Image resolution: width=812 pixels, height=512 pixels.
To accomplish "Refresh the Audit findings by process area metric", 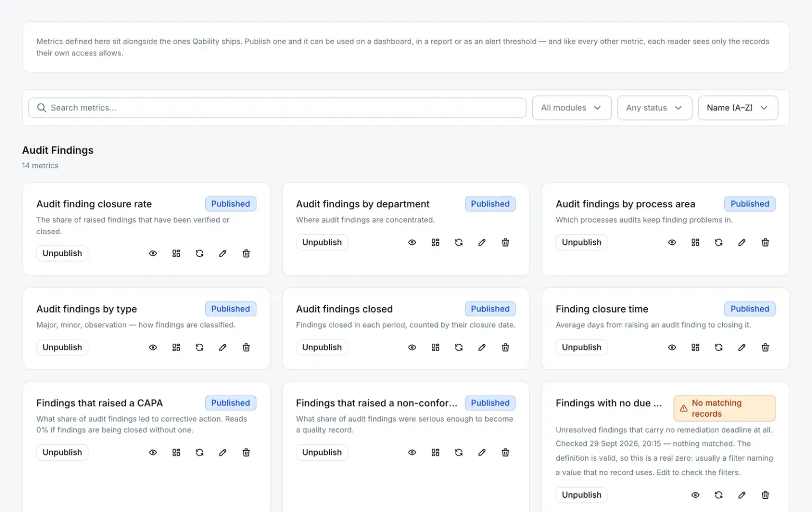I will (718, 242).
